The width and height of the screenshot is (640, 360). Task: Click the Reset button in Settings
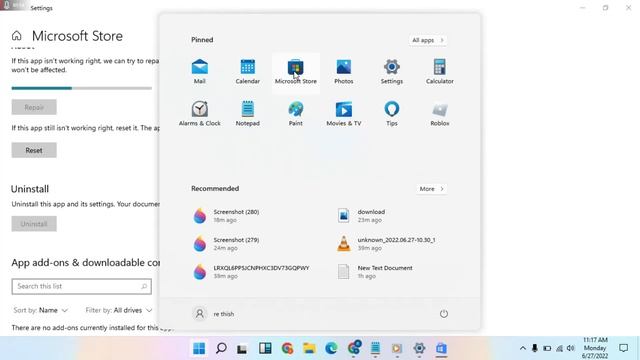click(34, 150)
